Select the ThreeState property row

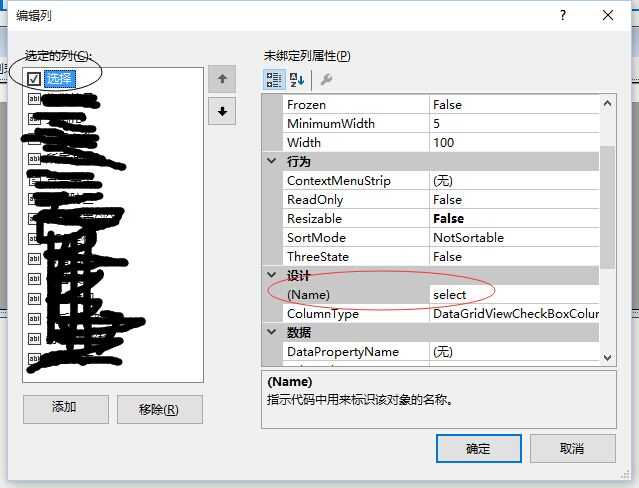441,256
